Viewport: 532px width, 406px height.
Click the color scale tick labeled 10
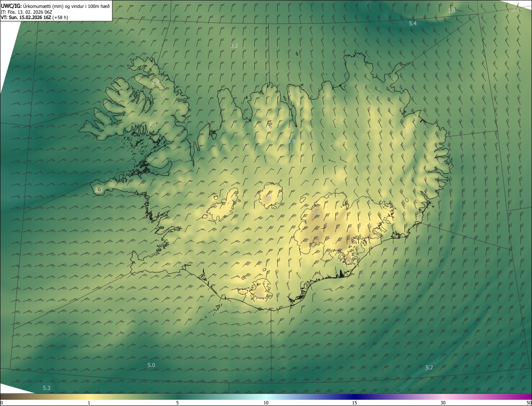click(266, 403)
